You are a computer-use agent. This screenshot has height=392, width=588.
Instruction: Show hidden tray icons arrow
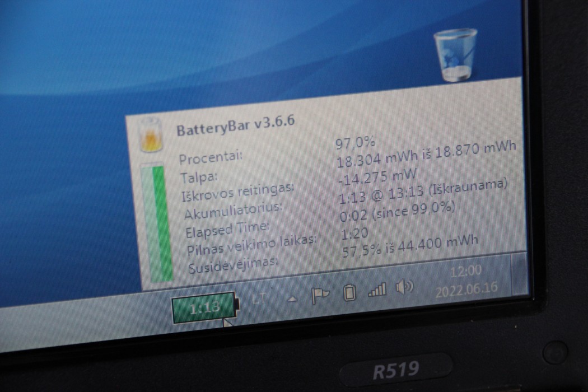[x=292, y=299]
